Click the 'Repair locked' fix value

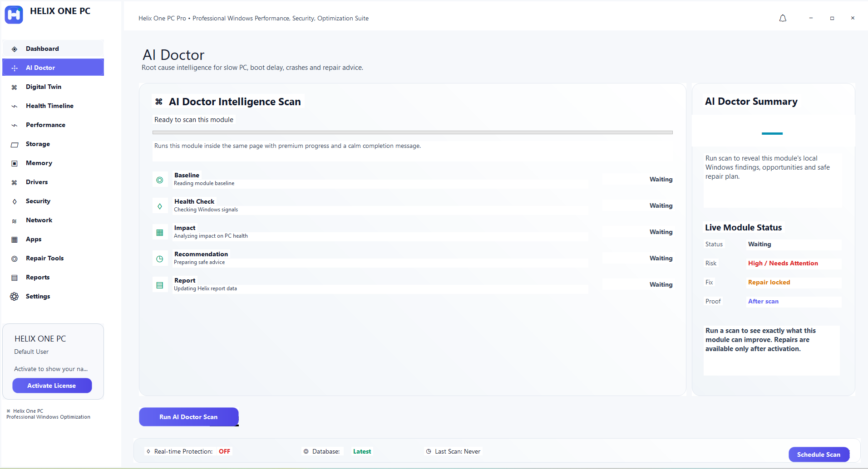[x=769, y=282]
